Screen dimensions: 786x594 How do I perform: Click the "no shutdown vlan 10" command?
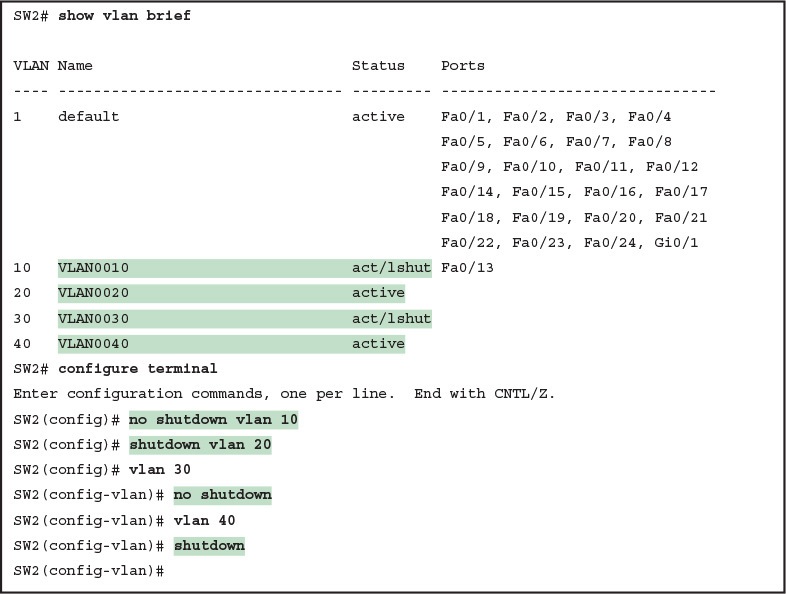click(x=213, y=419)
